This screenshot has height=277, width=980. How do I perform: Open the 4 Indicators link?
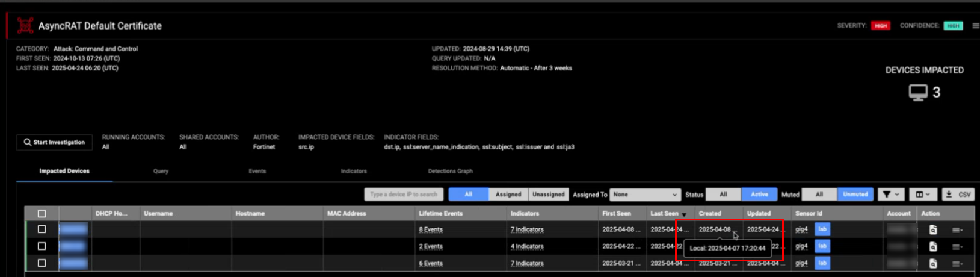(x=527, y=246)
